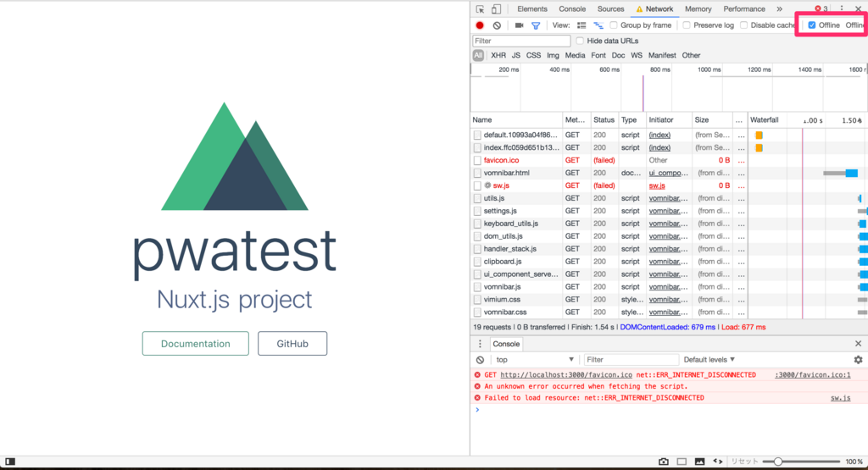This screenshot has width=868, height=470.
Task: Clear the console output
Action: click(480, 359)
